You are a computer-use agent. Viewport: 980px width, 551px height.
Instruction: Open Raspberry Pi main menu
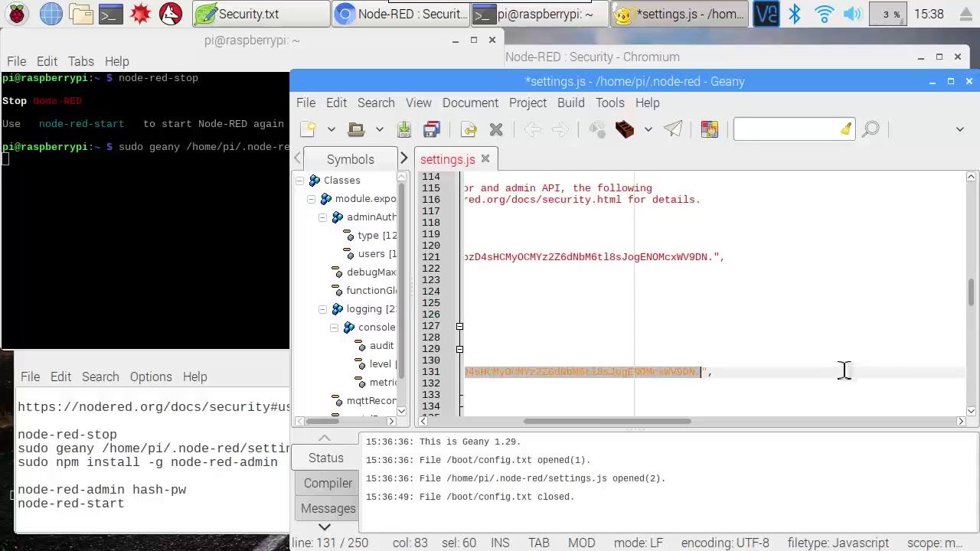pyautogui.click(x=17, y=14)
